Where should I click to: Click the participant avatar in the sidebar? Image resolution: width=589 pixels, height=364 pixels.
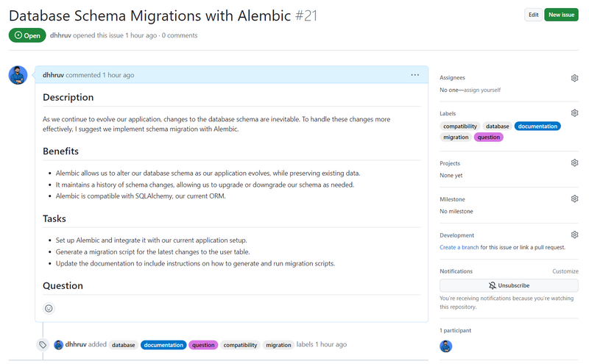[446, 346]
